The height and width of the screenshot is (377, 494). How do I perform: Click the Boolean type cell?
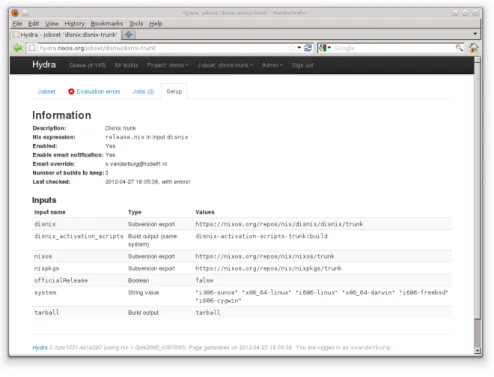pyautogui.click(x=138, y=280)
